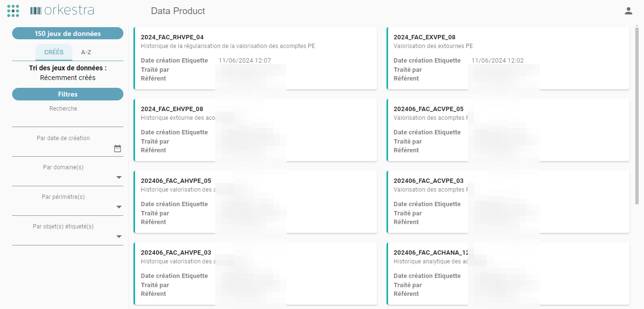
Task: Open the 202406_FAC_AHVPE_05 dataset card
Action: [255, 202]
